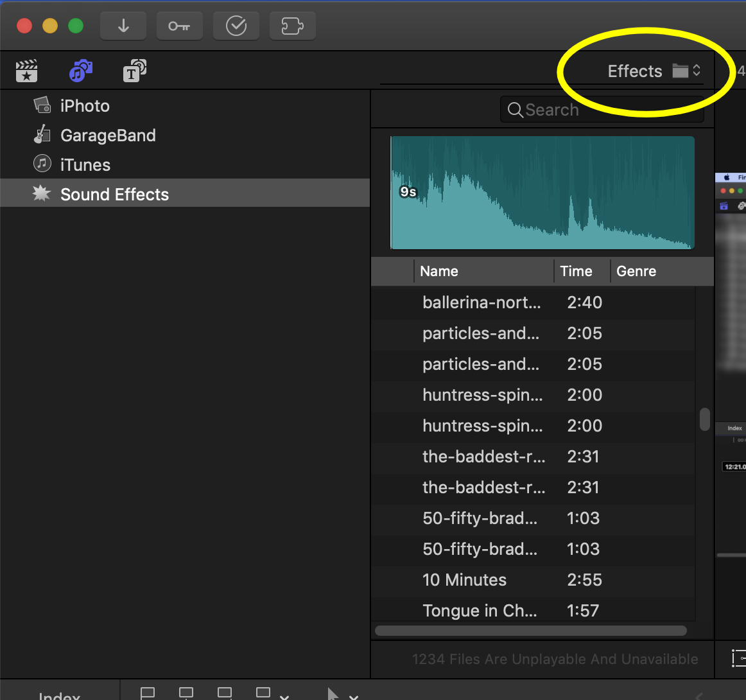Open the Keyword editor
The height and width of the screenshot is (700, 746).
[180, 26]
